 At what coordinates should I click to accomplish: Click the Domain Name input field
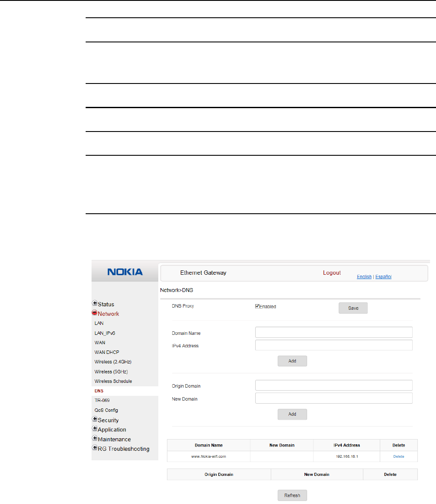[334, 332]
